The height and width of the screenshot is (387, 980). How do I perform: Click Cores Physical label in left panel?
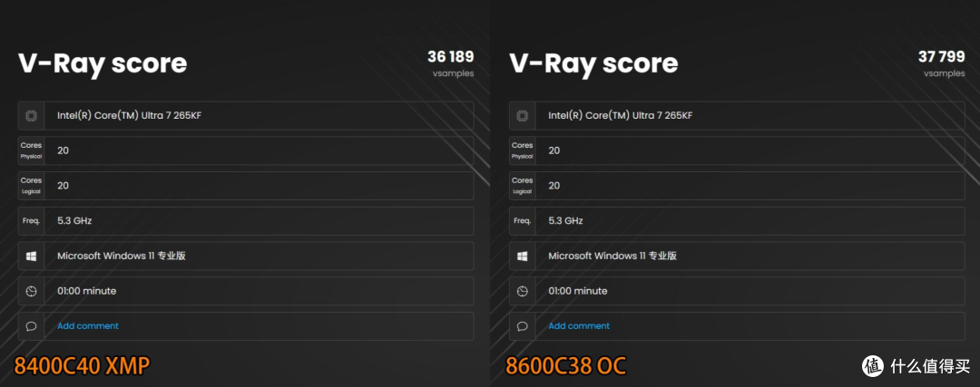31,150
